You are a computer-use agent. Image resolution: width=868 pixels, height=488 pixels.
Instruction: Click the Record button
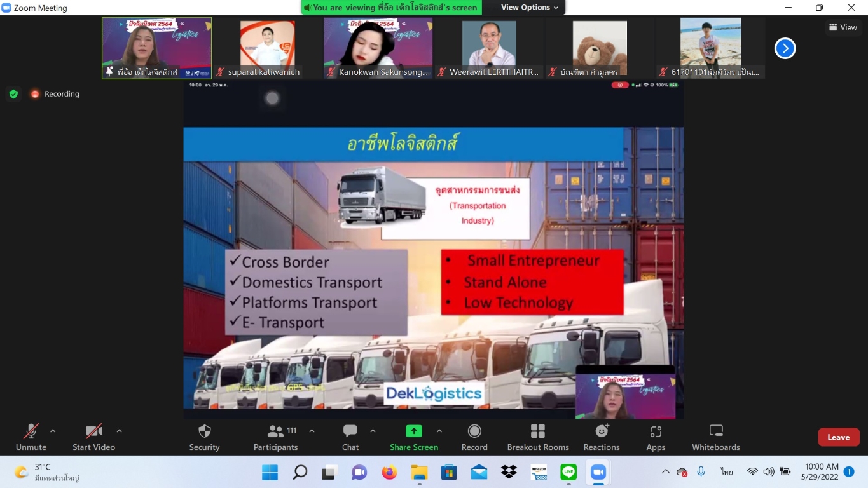(x=474, y=437)
